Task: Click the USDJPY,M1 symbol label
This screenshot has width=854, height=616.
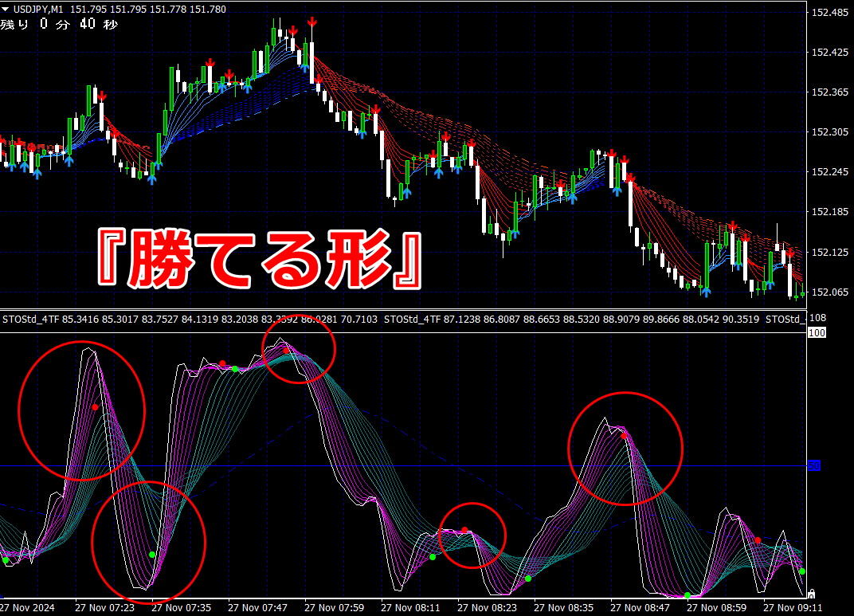Action: tap(39, 10)
